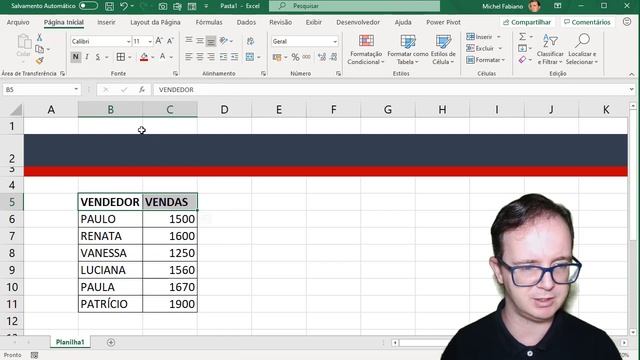640x360 pixels.
Task: Click the Decrease Indent icon
Action: [223, 57]
